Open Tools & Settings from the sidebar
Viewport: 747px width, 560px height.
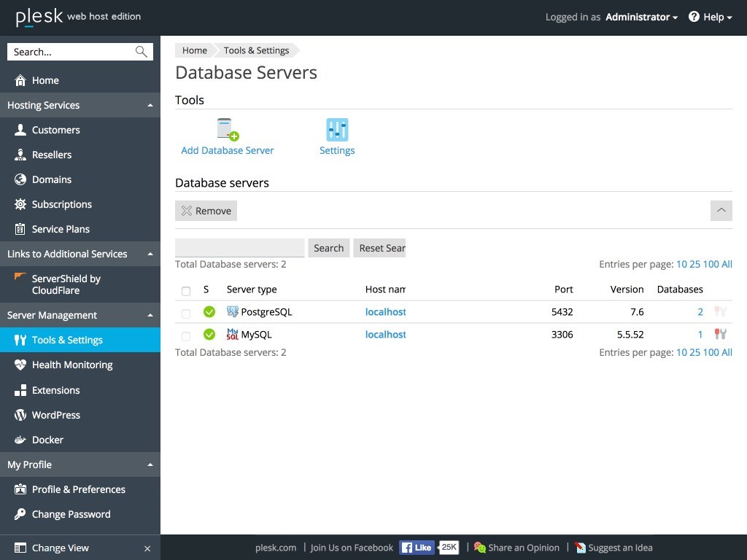click(x=66, y=339)
